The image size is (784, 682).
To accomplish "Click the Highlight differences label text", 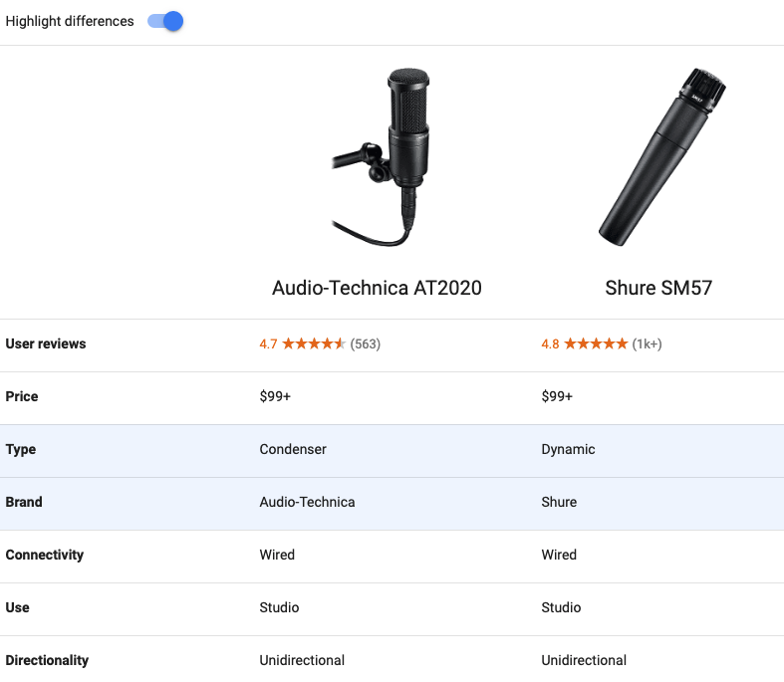I will pos(70,21).
